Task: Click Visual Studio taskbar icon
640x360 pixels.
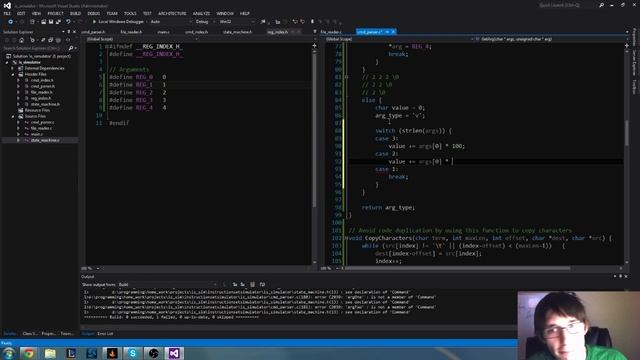Action: point(174,353)
